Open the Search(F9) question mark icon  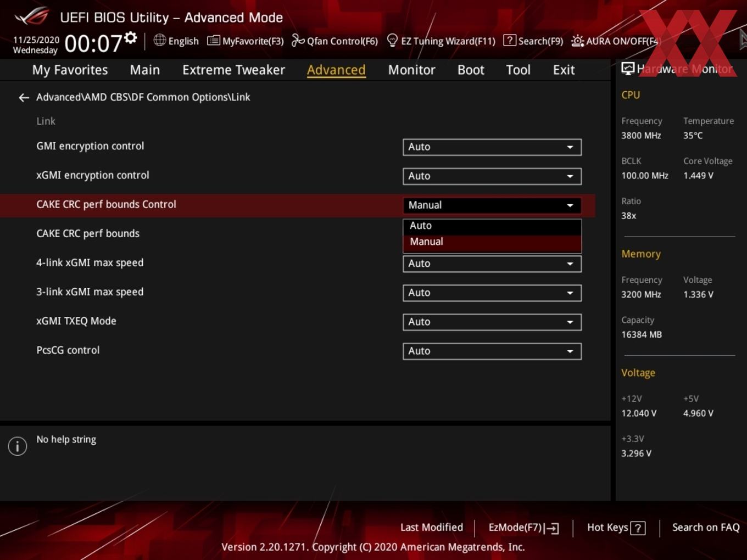(510, 40)
